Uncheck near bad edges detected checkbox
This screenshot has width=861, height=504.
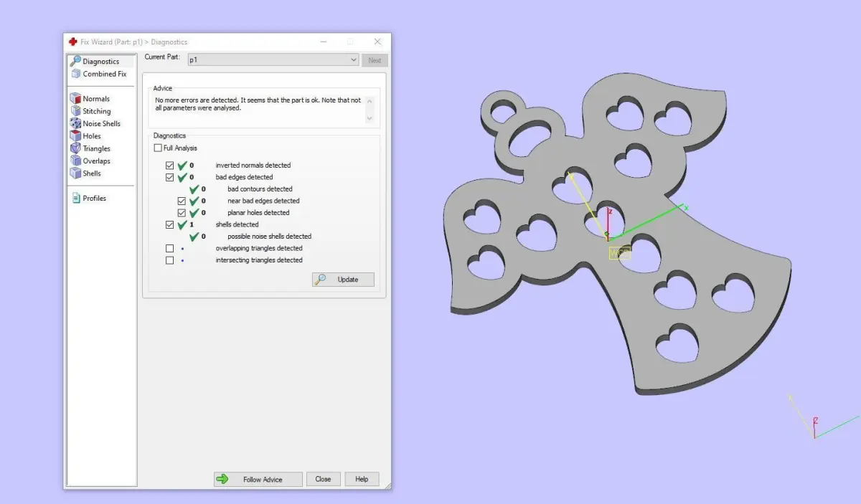pyautogui.click(x=182, y=201)
